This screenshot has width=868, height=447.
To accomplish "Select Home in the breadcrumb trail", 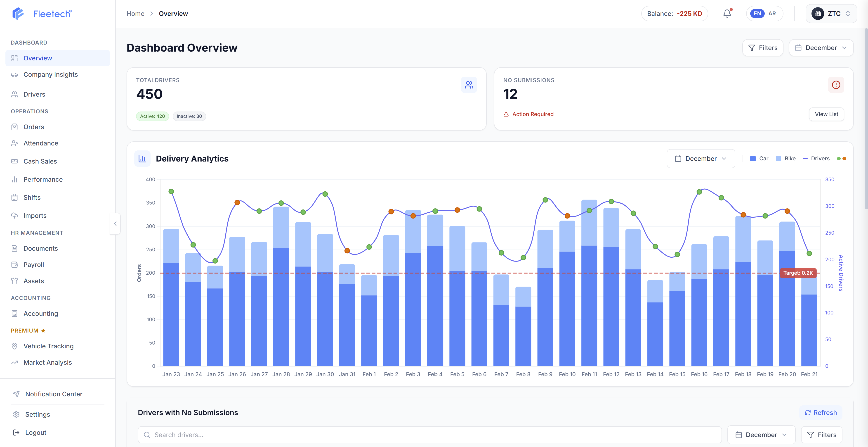I will (x=135, y=14).
